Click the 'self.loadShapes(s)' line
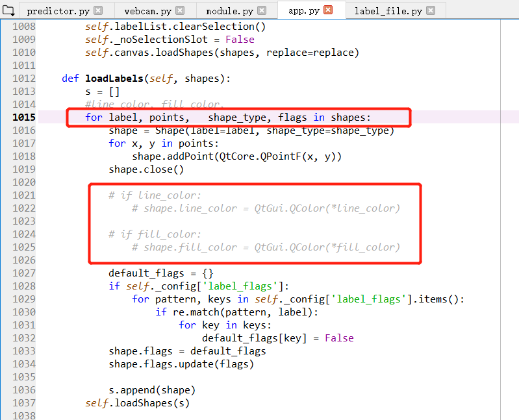 click(x=137, y=403)
